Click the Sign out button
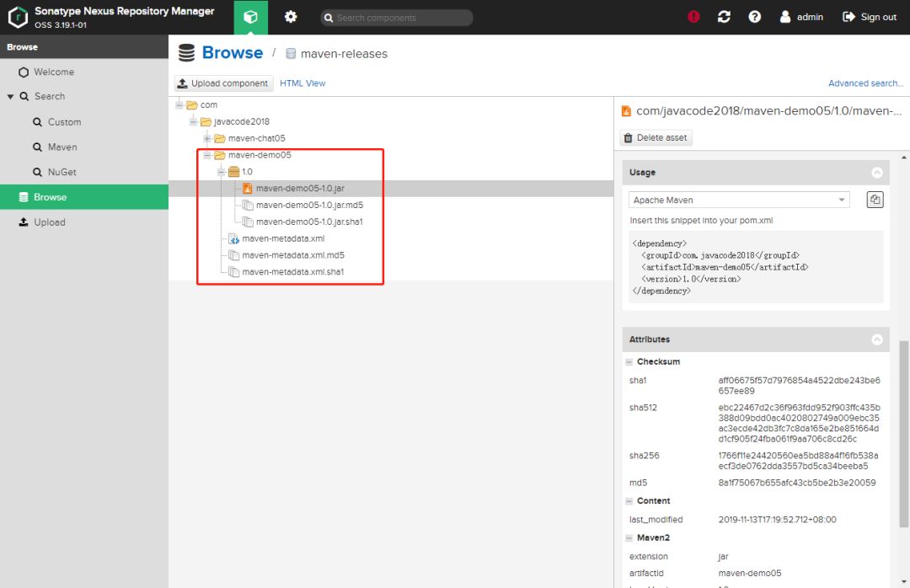910x588 pixels. coord(870,17)
